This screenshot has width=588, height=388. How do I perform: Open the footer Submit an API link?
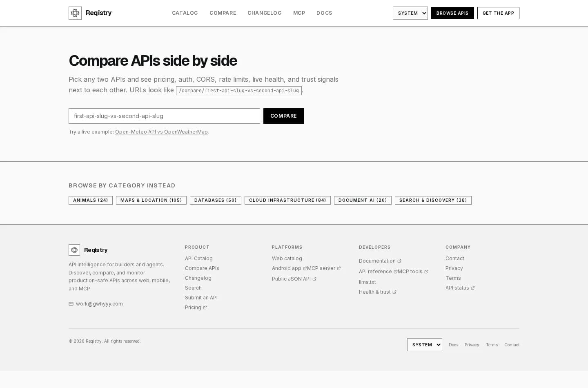click(x=201, y=298)
